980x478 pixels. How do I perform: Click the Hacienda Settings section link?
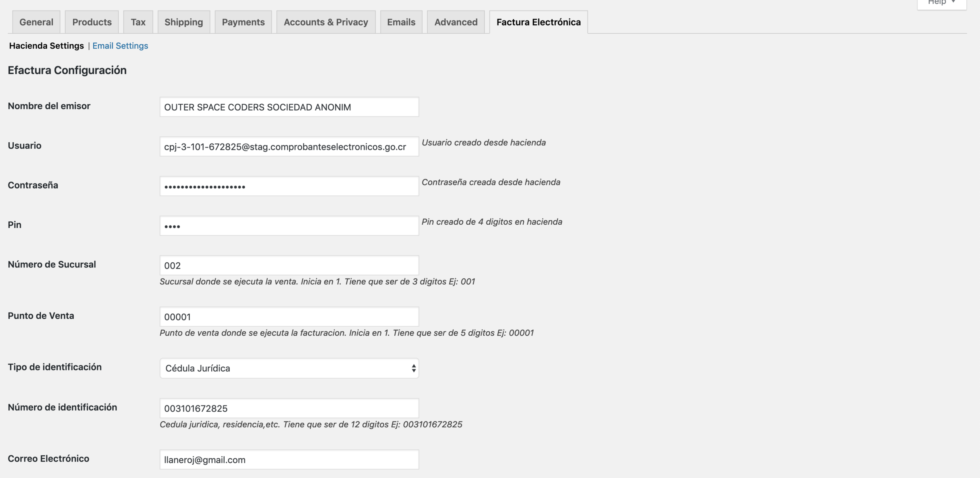(46, 45)
